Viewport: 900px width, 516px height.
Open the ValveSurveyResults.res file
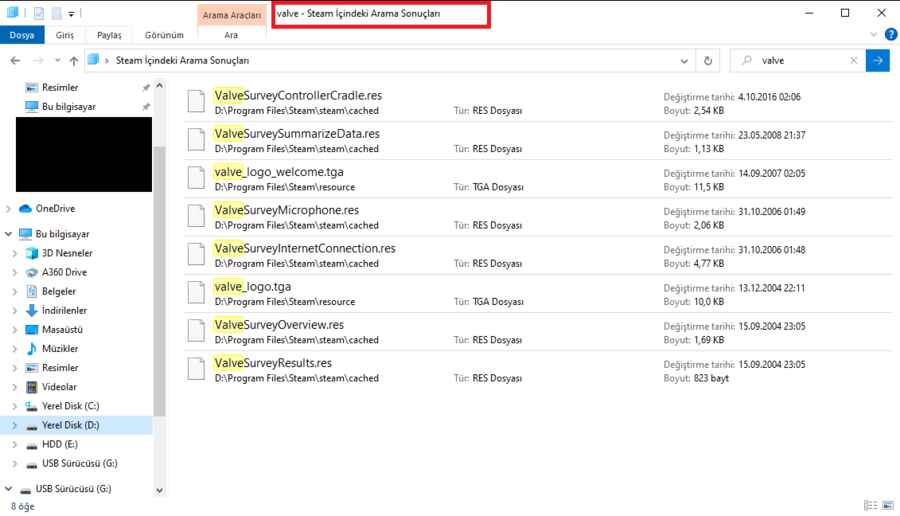[272, 363]
